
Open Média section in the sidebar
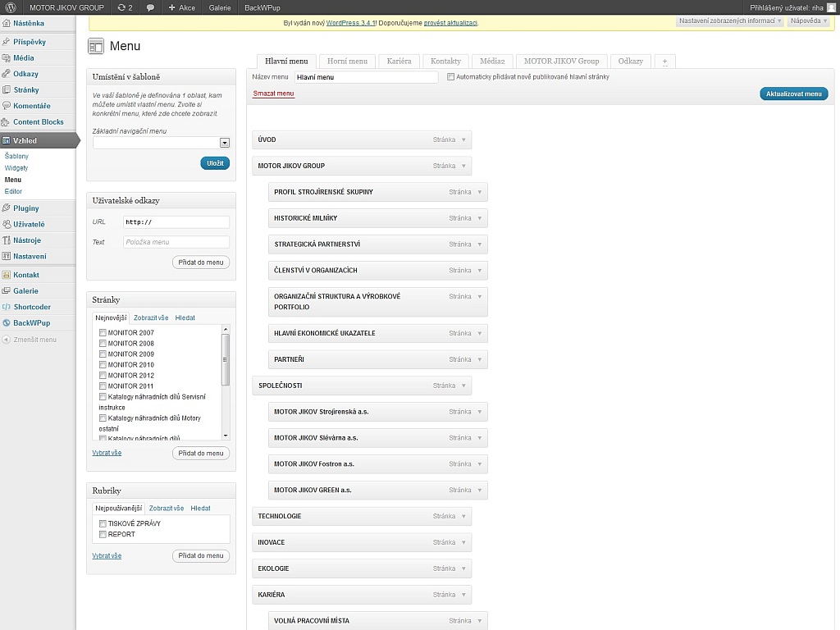point(23,58)
